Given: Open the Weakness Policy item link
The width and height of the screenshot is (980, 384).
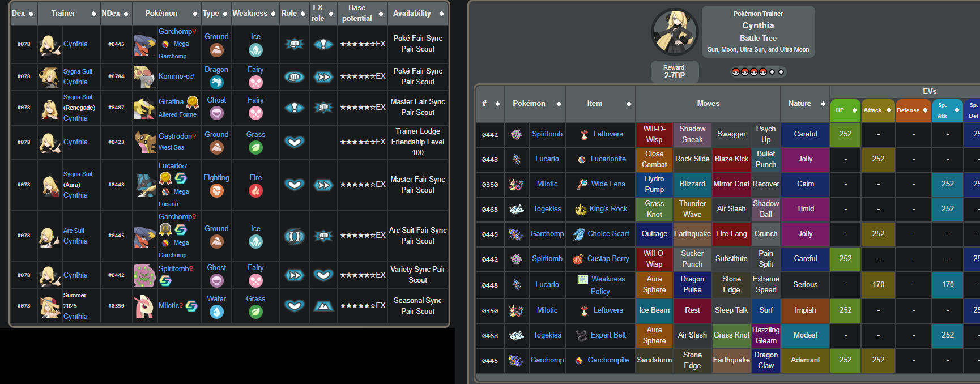Looking at the screenshot, I should 607,285.
